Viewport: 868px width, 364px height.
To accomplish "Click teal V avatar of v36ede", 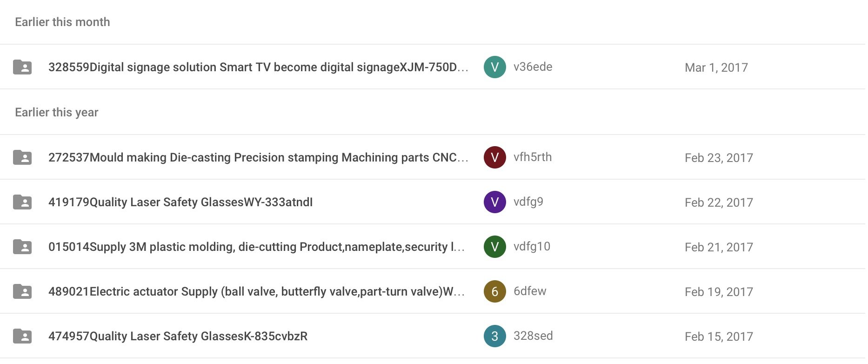I will (495, 67).
